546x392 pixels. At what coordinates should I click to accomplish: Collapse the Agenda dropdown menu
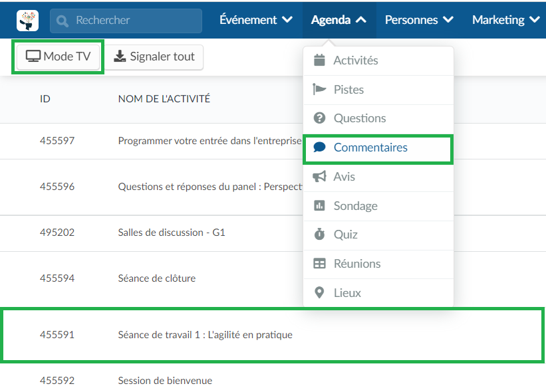point(339,20)
